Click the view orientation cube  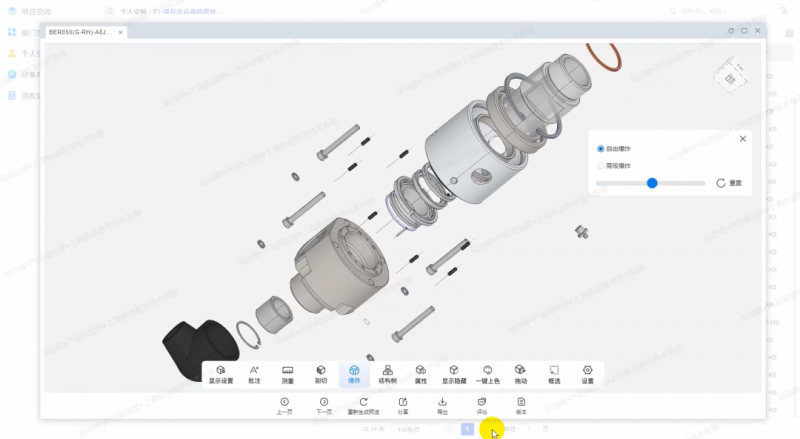tap(731, 77)
